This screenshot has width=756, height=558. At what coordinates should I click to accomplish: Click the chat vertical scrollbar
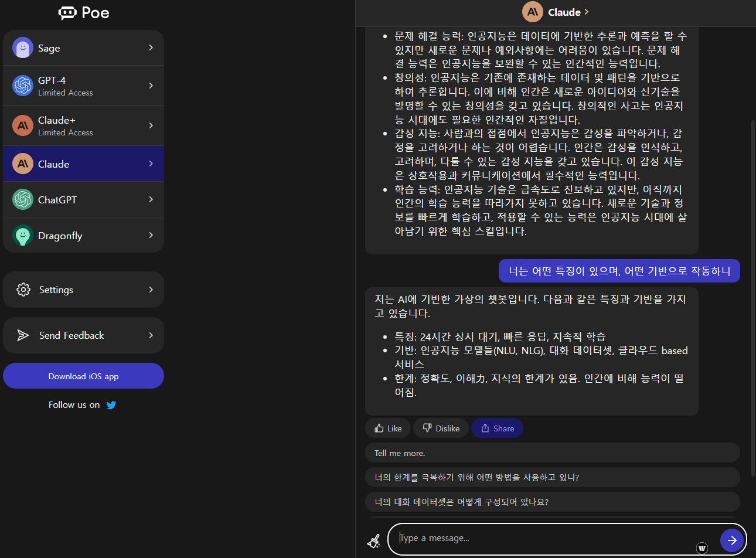pyautogui.click(x=753, y=298)
